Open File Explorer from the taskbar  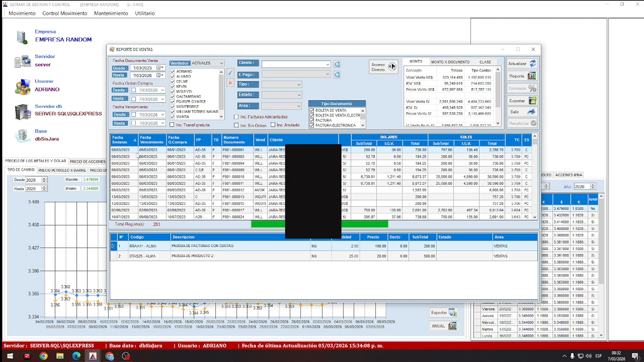point(60,356)
